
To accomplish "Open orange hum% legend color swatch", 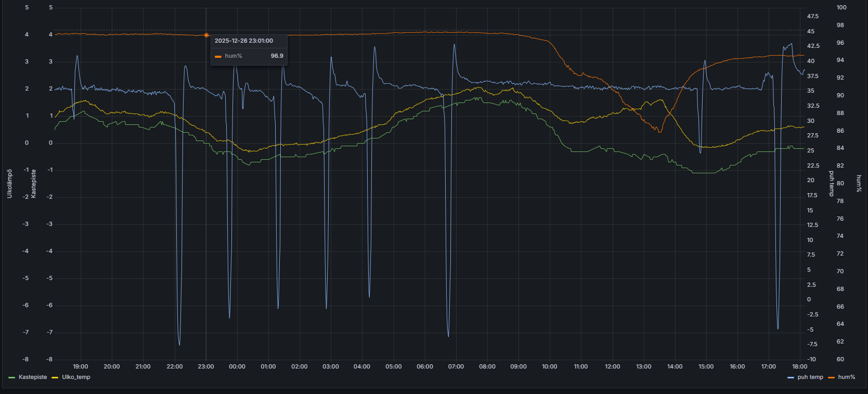I will click(831, 377).
